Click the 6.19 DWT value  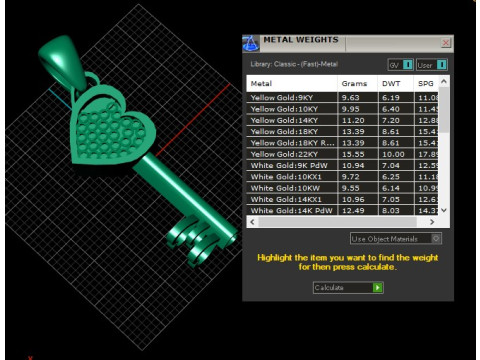[x=391, y=98]
